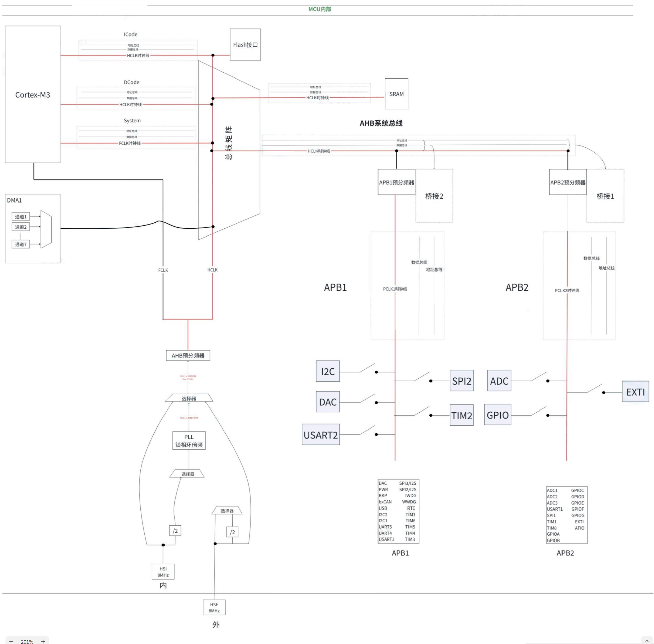
Task: Click the large APB1 label beside the PCLK1 bus
Action: [x=335, y=287]
